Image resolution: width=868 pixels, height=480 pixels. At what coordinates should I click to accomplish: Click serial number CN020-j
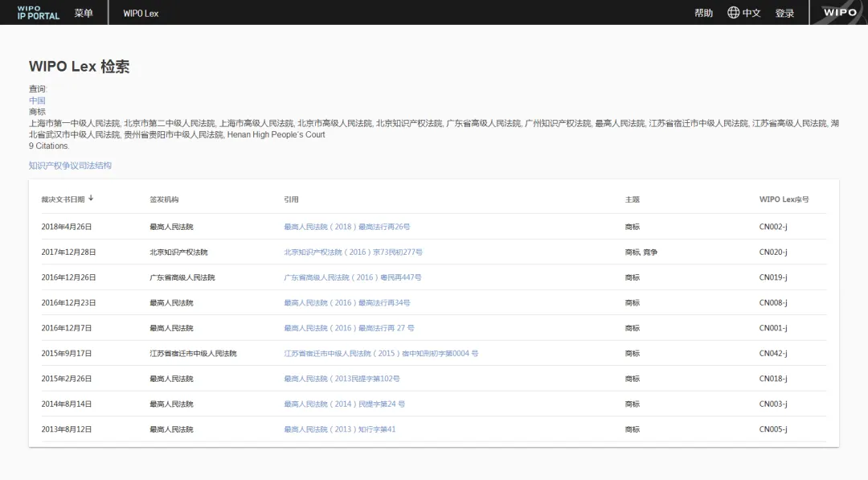point(773,252)
